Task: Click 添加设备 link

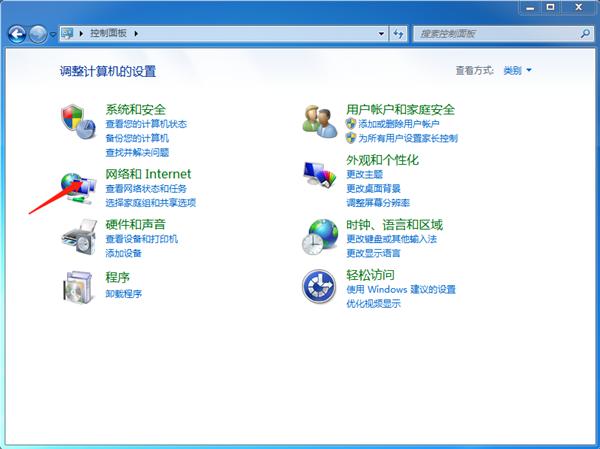Action: pos(124,253)
